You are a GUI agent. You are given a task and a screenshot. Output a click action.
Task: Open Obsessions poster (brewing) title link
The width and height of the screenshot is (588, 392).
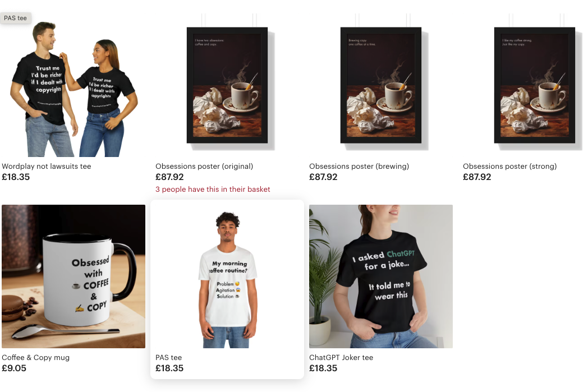[x=359, y=167]
